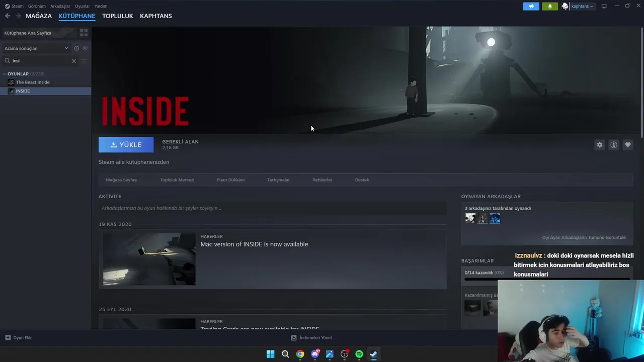
Task: Open the KÜTÜPHANE tab
Action: [x=77, y=16]
